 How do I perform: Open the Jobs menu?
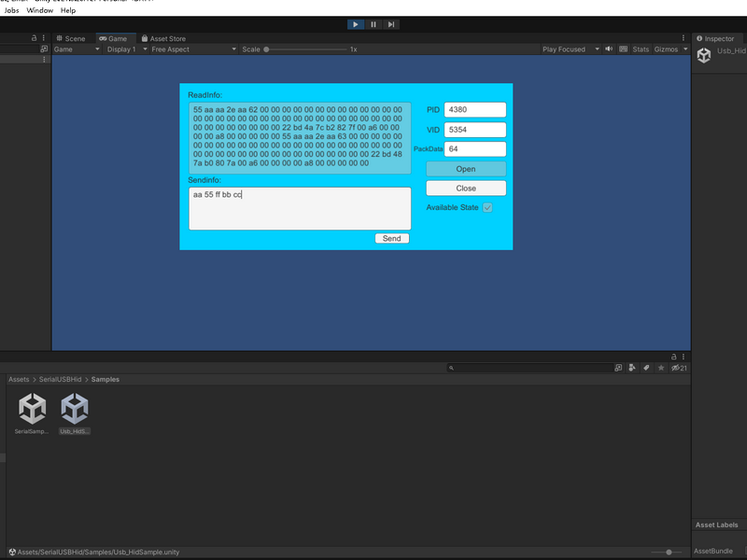click(x=11, y=10)
